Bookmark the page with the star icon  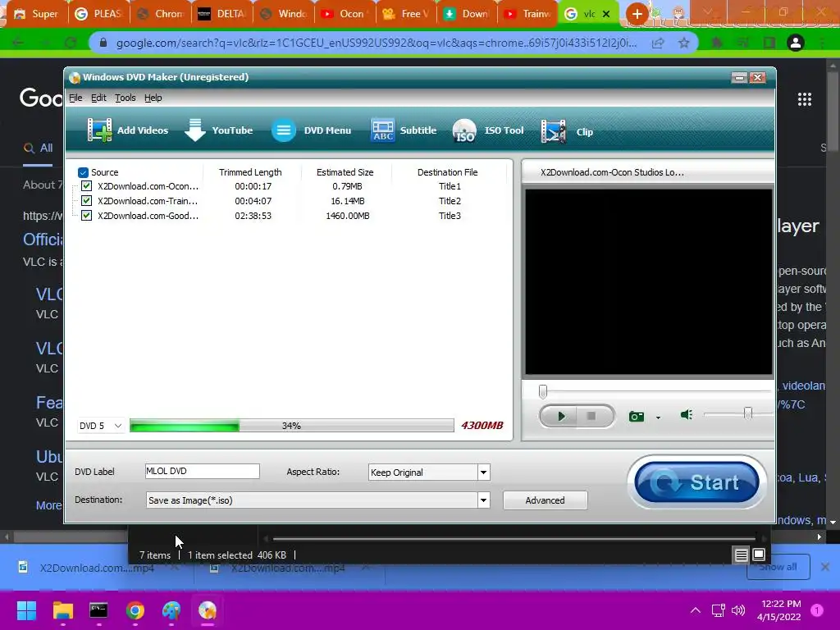coord(683,43)
